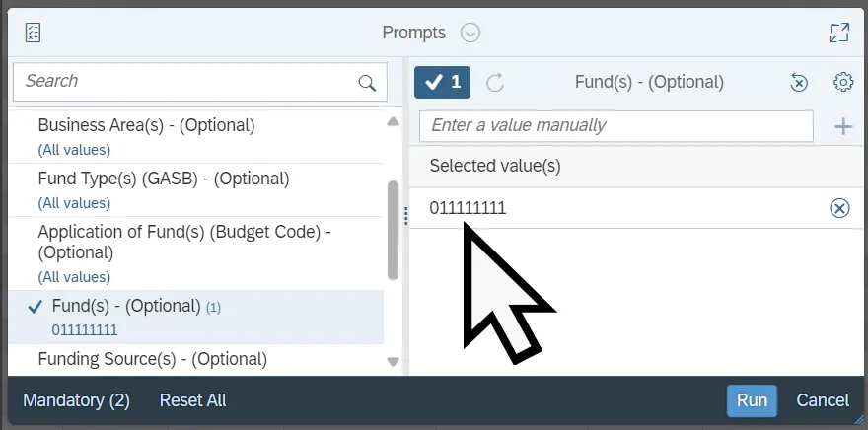Click the prompt Search input field
This screenshot has width=868, height=430.
click(187, 82)
